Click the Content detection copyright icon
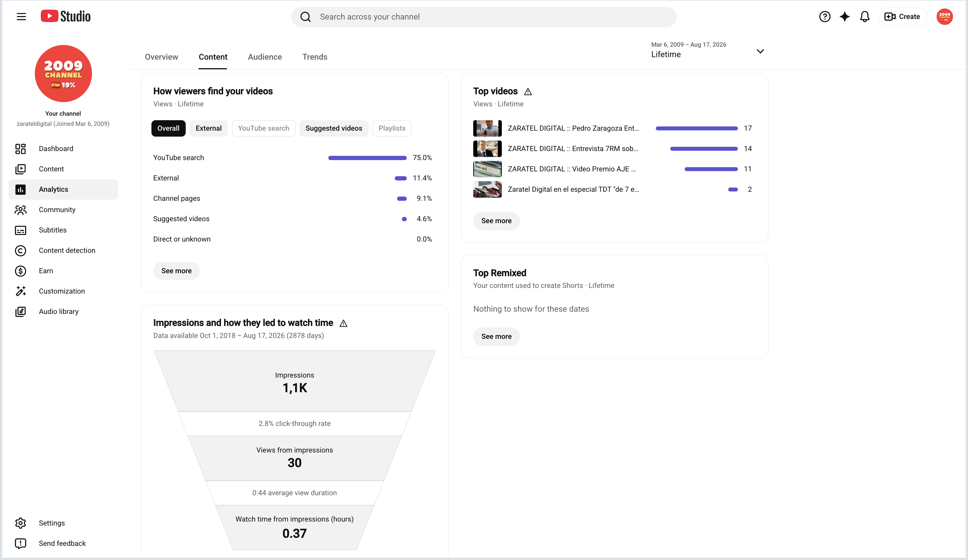The image size is (968, 560). point(20,250)
